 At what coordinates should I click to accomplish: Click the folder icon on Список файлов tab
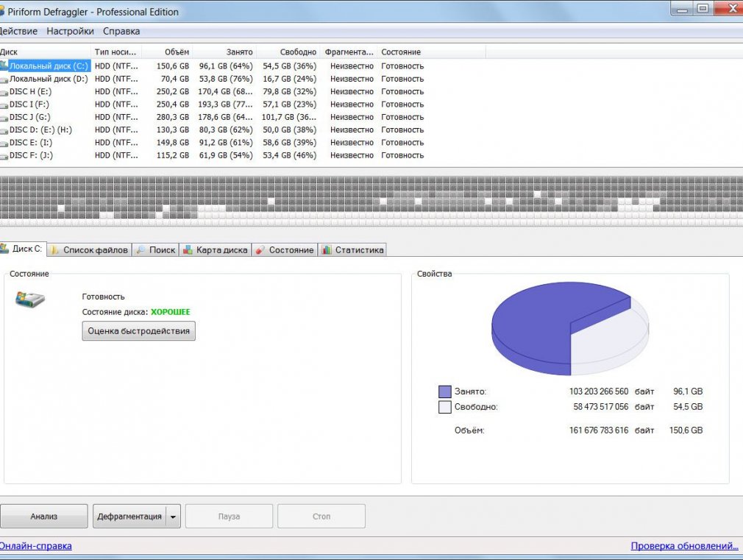coord(55,250)
